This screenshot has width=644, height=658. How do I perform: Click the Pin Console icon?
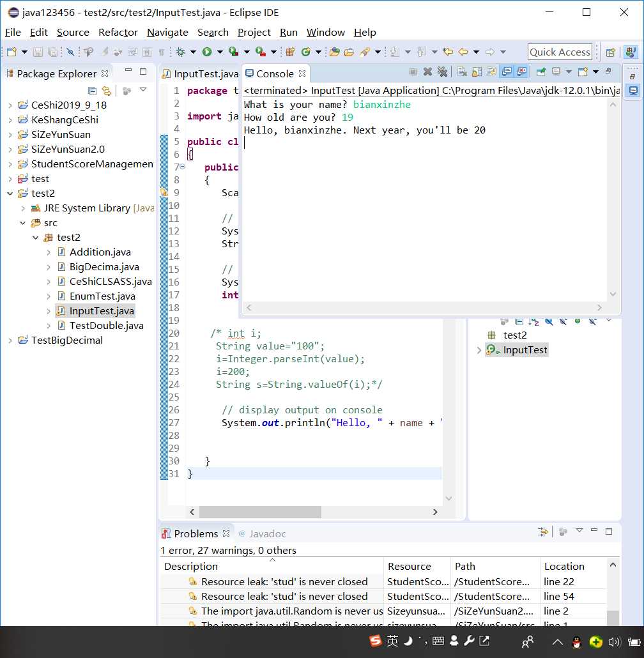click(541, 72)
